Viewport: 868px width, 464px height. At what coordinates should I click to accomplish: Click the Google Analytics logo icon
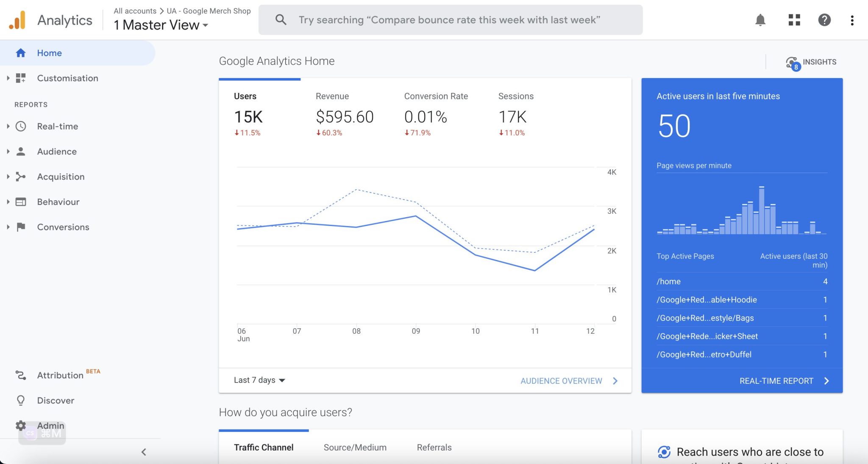17,20
